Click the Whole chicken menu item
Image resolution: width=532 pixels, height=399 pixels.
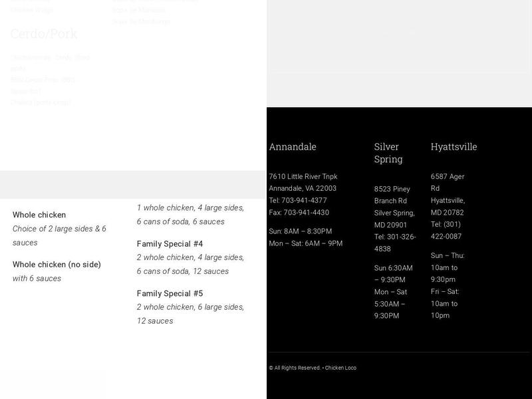[x=39, y=215]
